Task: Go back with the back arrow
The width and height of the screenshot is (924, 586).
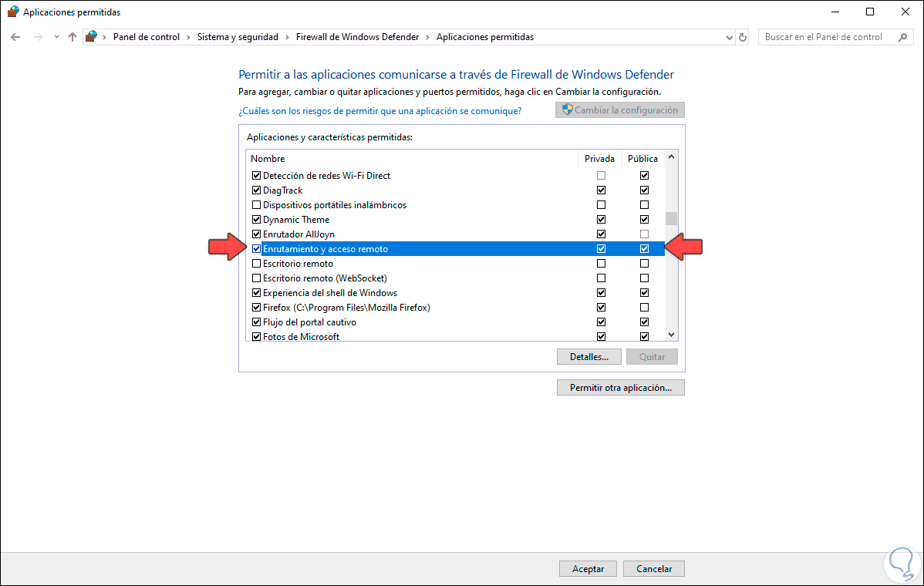Action: (16, 37)
